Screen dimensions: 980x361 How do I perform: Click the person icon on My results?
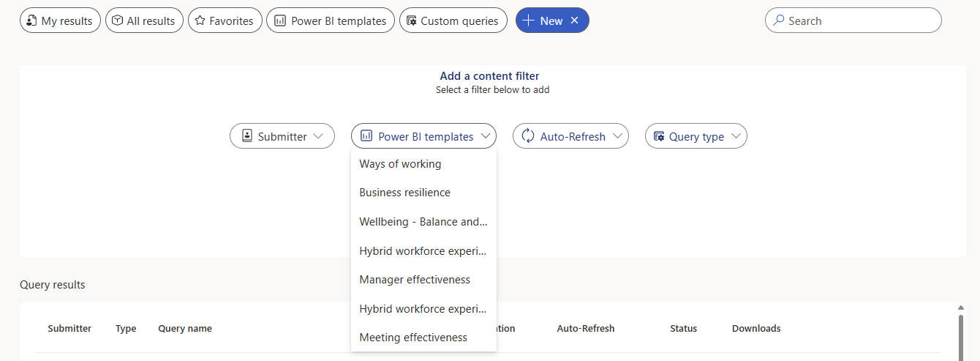31,21
